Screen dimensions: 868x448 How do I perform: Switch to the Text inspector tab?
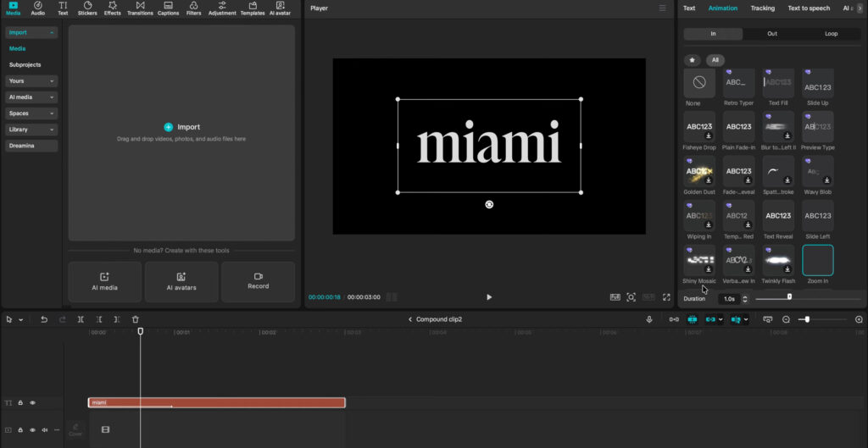point(689,8)
